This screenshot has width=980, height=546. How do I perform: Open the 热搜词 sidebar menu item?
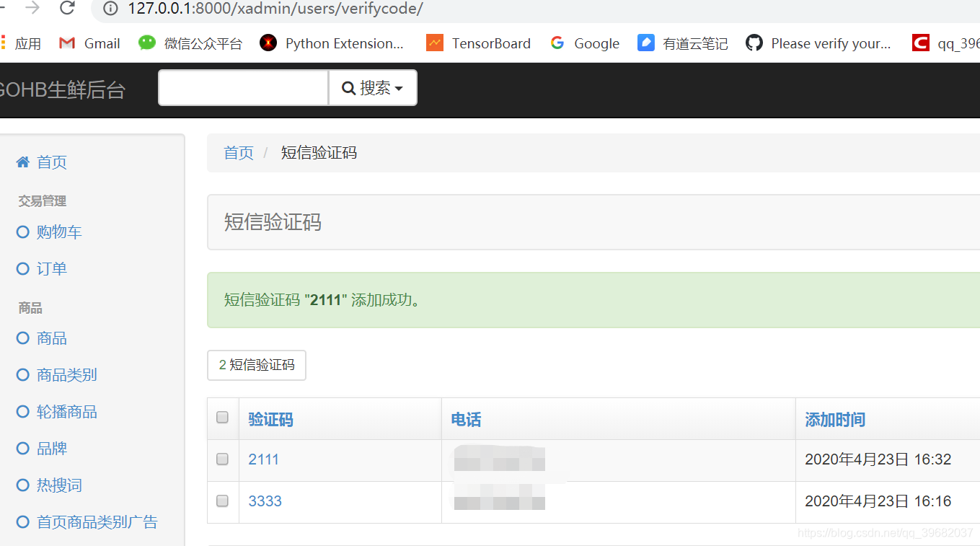click(x=59, y=485)
